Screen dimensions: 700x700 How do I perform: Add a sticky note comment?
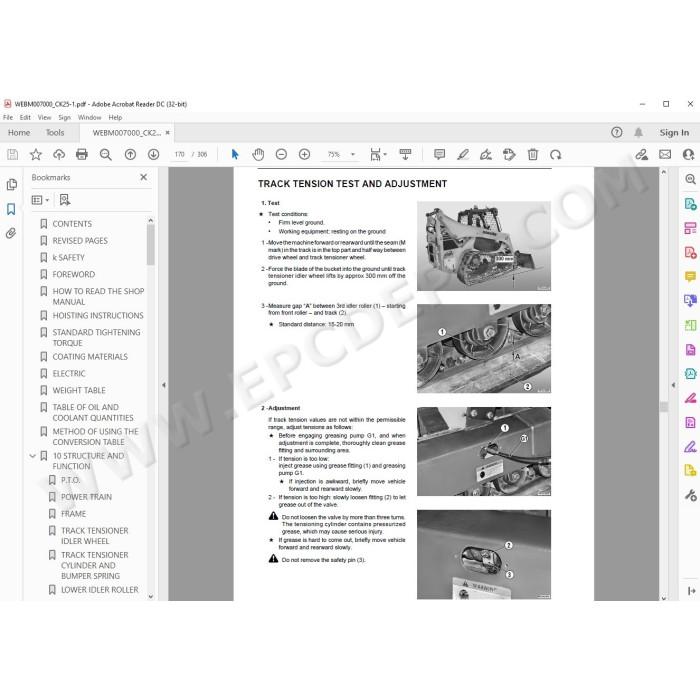439,154
